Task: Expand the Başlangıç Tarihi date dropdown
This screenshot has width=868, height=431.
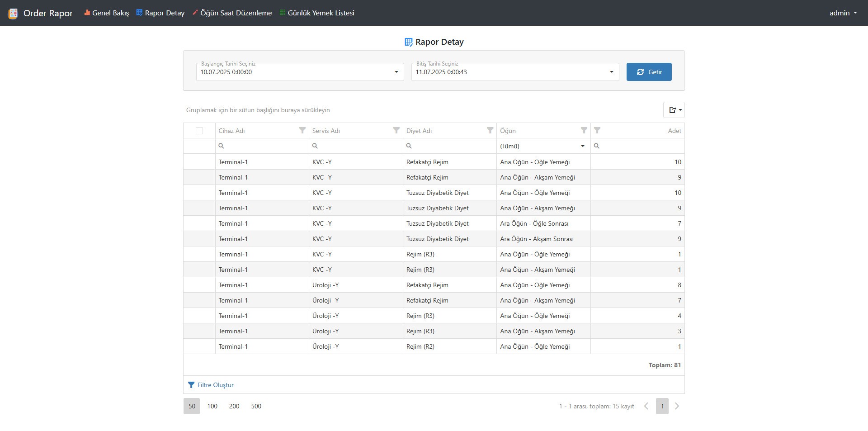Action: 396,72
